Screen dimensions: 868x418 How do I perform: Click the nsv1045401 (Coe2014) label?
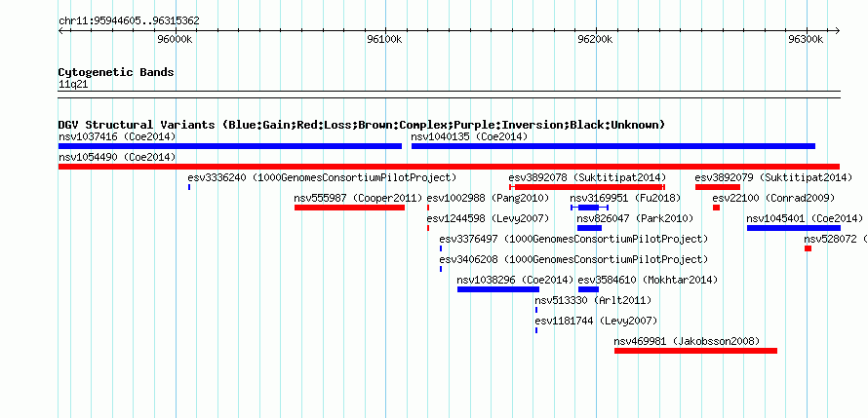point(805,218)
